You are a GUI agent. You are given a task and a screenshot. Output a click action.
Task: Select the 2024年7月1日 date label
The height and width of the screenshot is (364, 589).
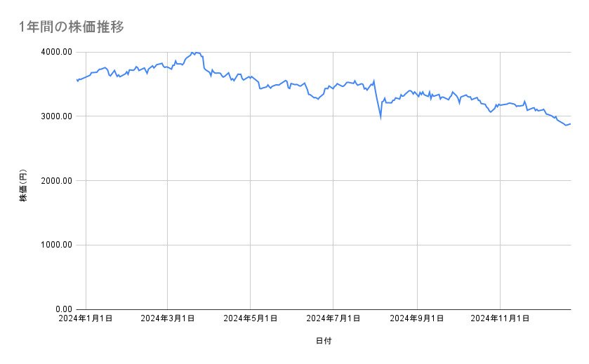[x=333, y=318]
